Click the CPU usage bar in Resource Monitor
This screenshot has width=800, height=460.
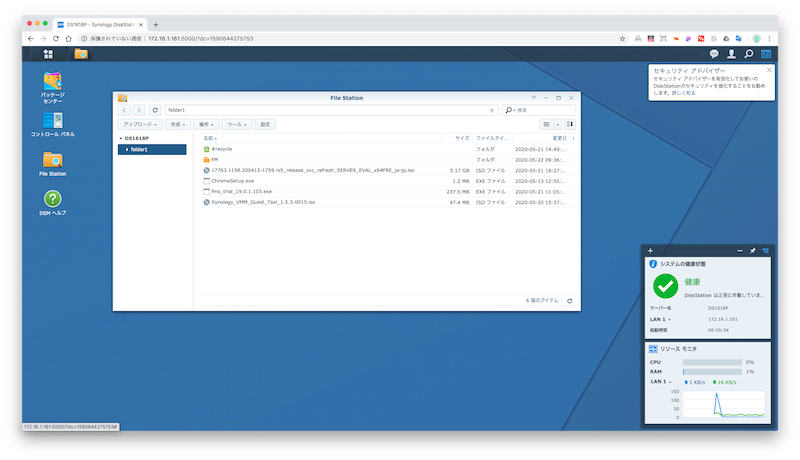[x=712, y=362]
